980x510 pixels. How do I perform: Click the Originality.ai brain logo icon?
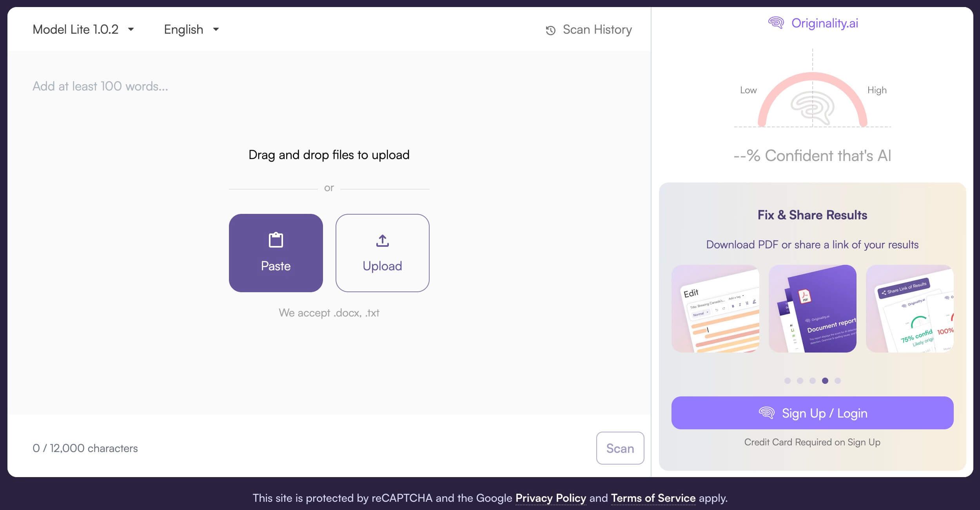[776, 23]
